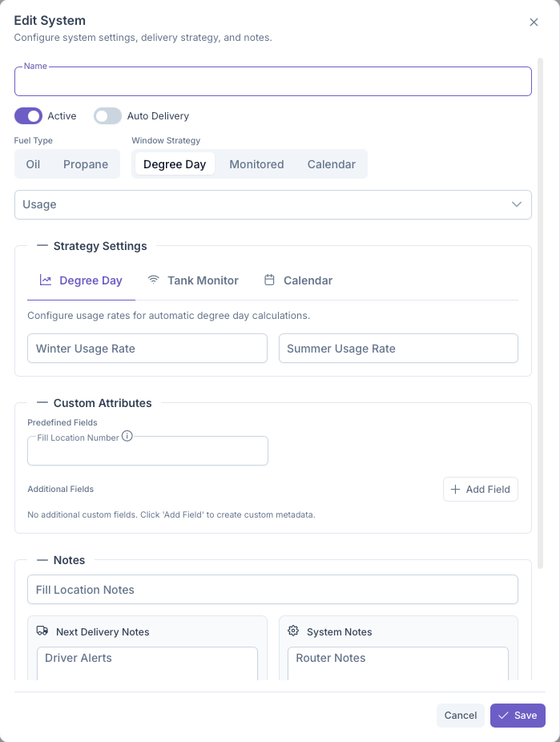Collapse the Notes section

point(42,560)
